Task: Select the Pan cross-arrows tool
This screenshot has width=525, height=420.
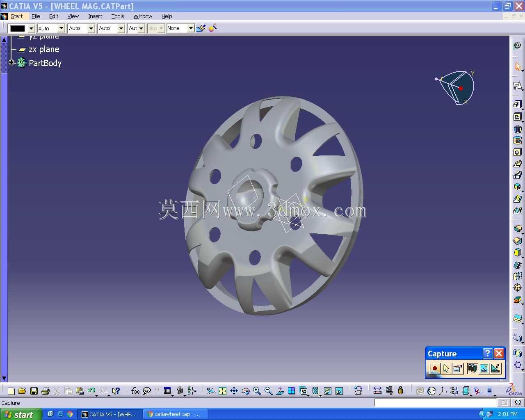Action: [x=234, y=391]
